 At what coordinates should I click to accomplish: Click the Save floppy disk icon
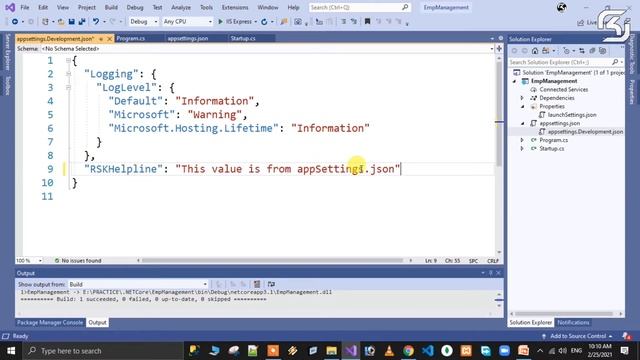71,22
